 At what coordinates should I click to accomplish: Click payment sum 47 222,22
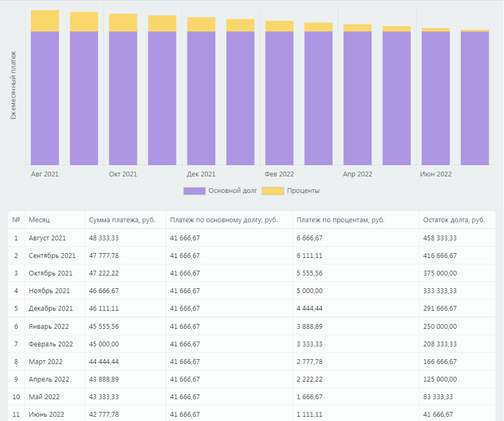click(x=104, y=273)
